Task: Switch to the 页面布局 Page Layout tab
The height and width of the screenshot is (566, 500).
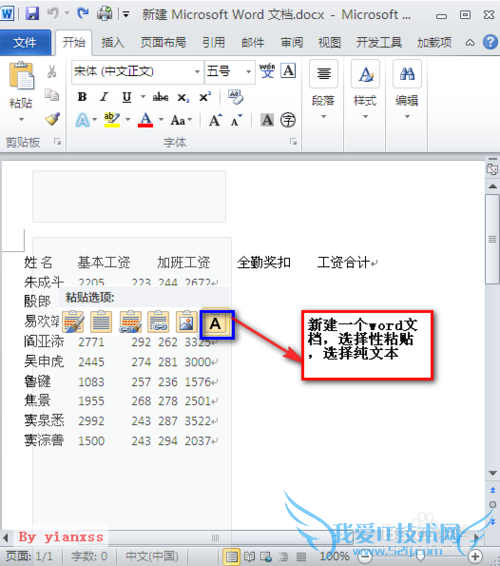Action: [x=163, y=43]
